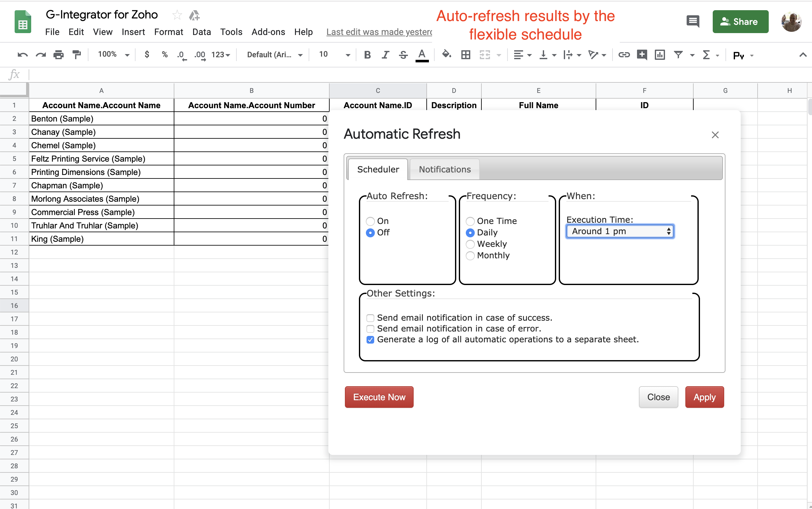812x509 pixels.
Task: Format as percent icon
Action: [x=164, y=54]
